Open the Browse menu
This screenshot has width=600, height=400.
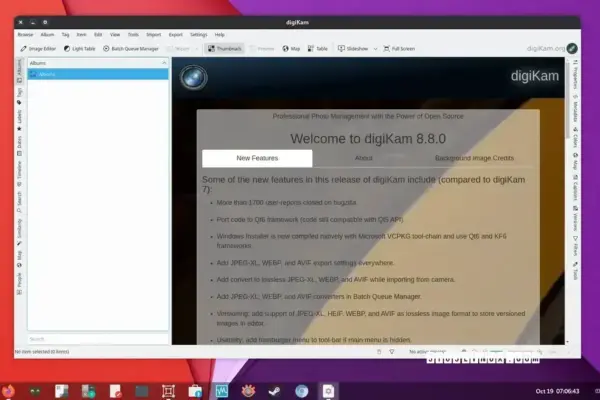click(x=25, y=34)
